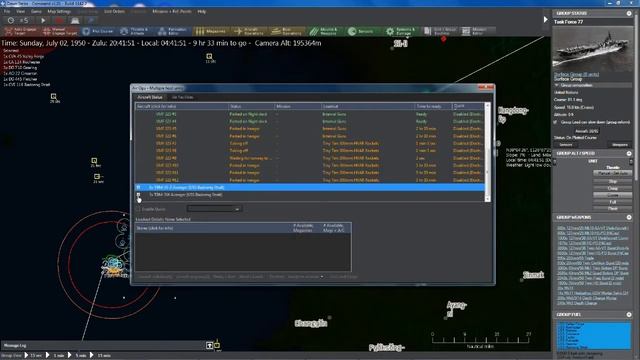Open the Manual Engage Target tool
Image resolution: width=640 pixels, height=360 pixels.
point(60,31)
